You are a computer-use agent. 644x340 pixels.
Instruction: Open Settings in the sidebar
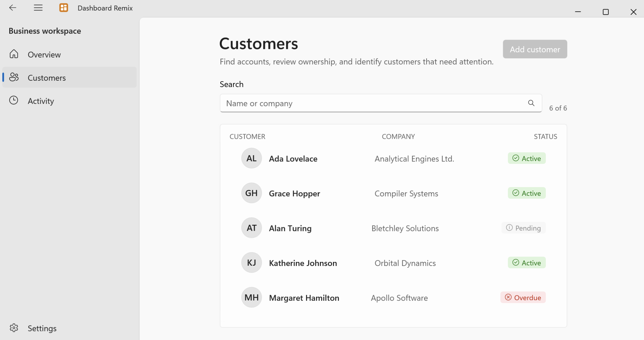point(69,328)
